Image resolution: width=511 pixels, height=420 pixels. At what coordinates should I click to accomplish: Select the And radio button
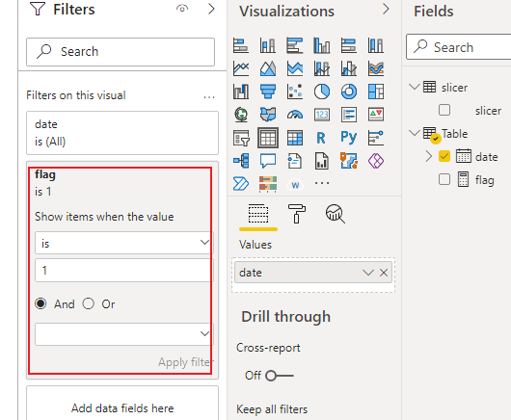click(40, 303)
